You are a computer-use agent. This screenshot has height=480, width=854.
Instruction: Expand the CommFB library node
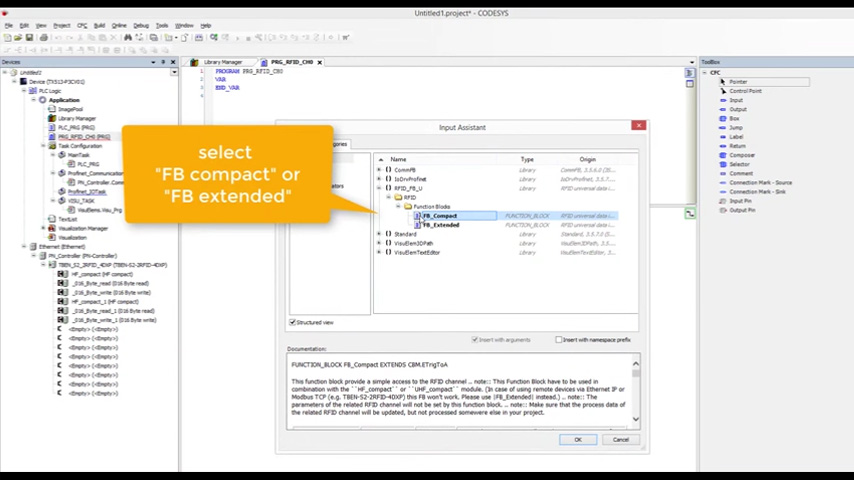coord(379,170)
